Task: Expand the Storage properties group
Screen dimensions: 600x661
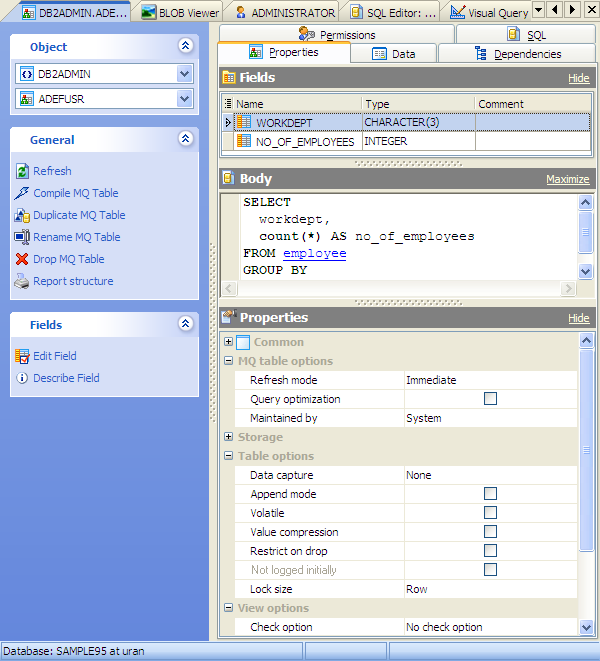Action: click(229, 436)
